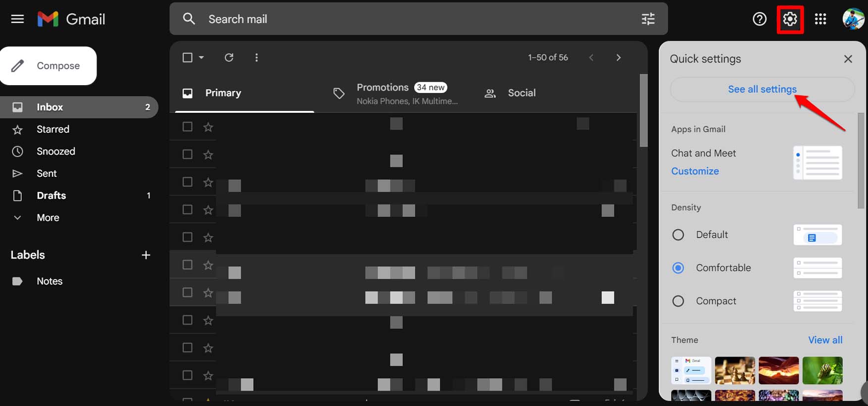This screenshot has height=406, width=868.
Task: Click the Quick settings scrollbar
Action: tap(861, 160)
